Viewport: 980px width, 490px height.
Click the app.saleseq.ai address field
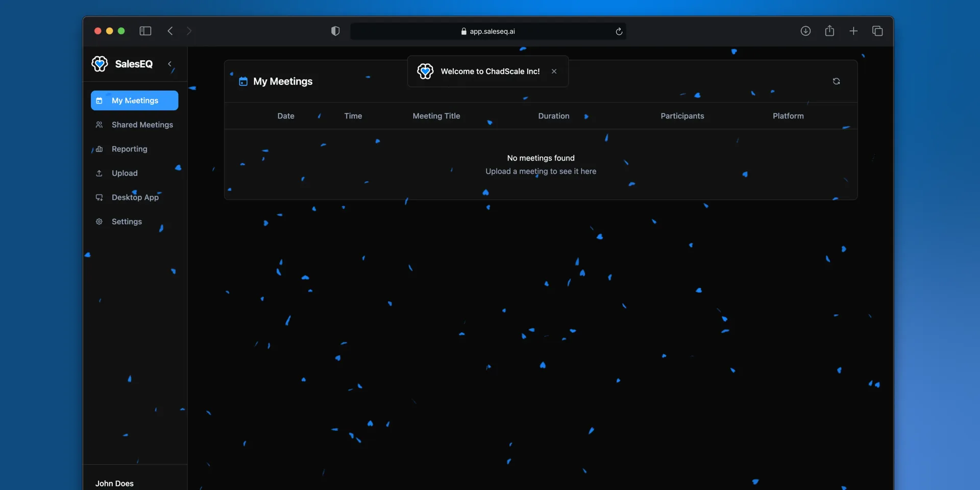click(x=488, y=31)
